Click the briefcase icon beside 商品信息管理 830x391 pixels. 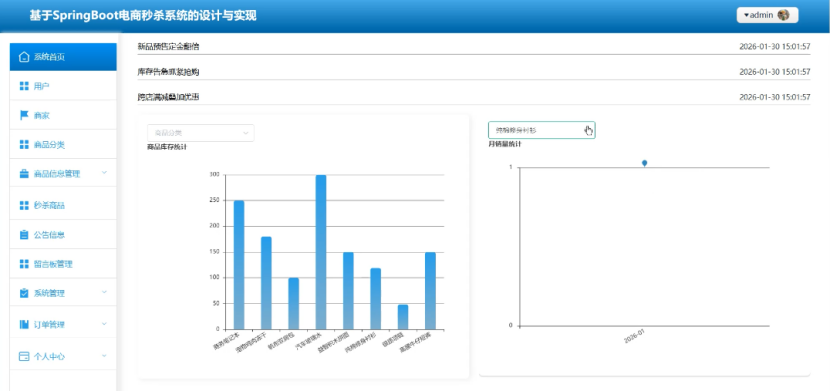pos(24,174)
